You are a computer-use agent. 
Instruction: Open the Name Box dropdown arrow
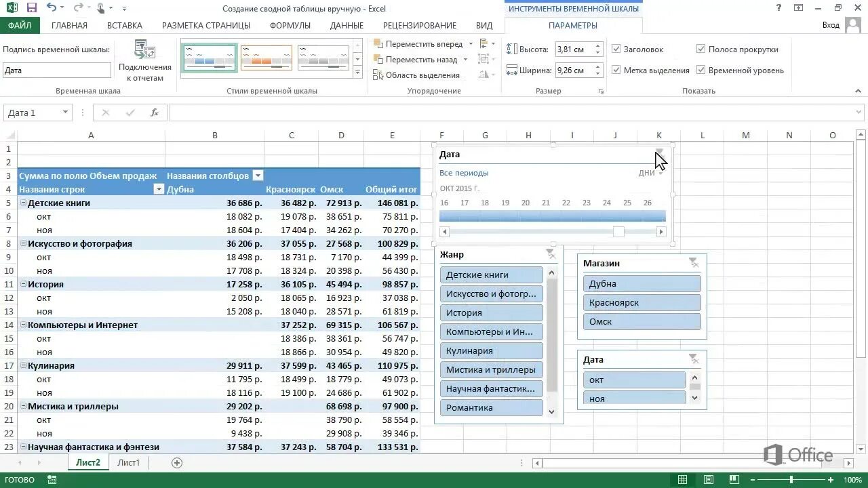[65, 113]
